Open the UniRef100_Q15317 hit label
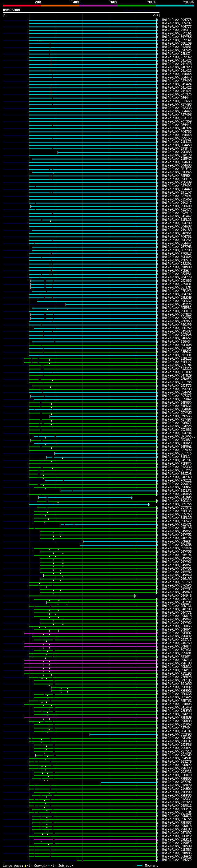The height and width of the screenshot is (868, 197). [x=177, y=30]
